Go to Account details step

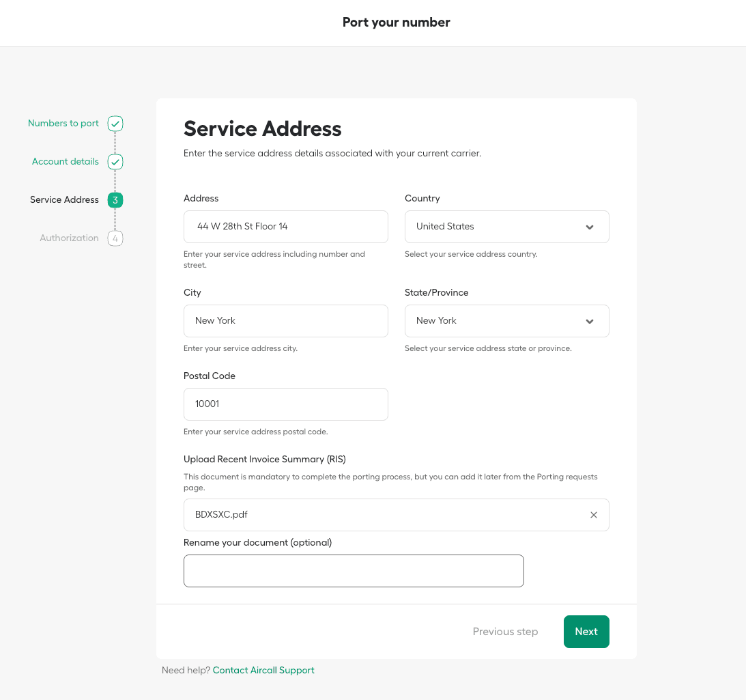pos(66,162)
